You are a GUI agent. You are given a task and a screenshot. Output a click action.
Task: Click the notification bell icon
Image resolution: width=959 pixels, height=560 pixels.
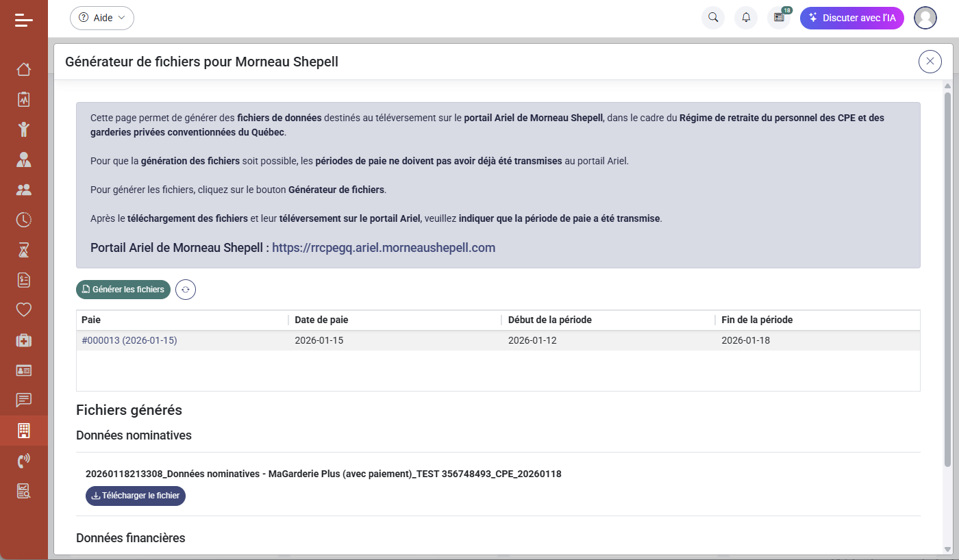(x=746, y=18)
